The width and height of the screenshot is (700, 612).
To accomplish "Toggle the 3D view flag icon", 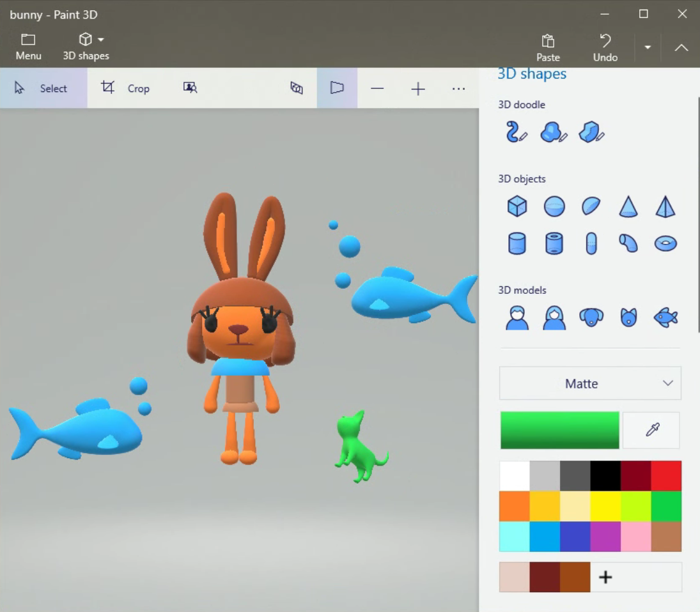I will (337, 88).
